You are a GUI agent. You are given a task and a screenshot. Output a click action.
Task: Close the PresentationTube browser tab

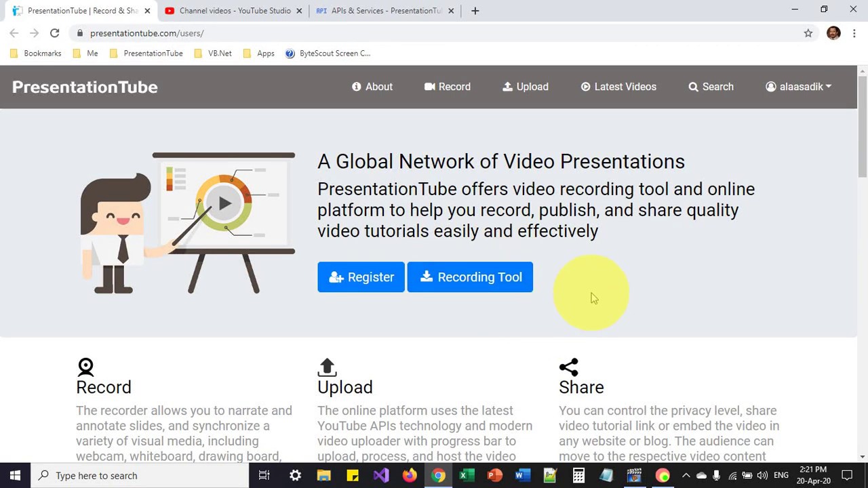tap(147, 11)
